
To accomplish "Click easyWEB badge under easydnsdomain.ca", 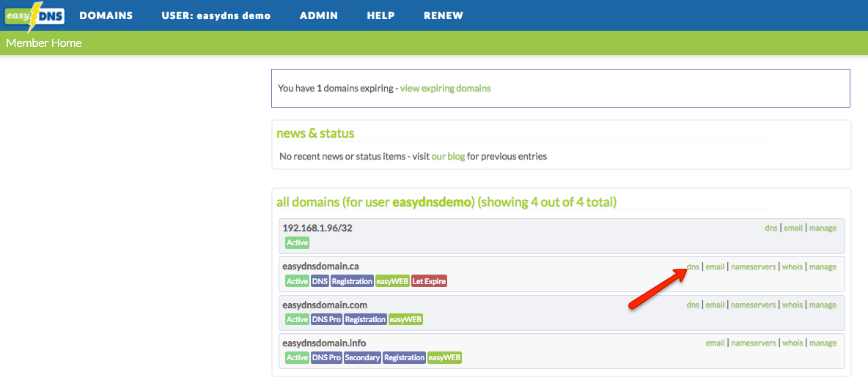I will click(x=392, y=281).
